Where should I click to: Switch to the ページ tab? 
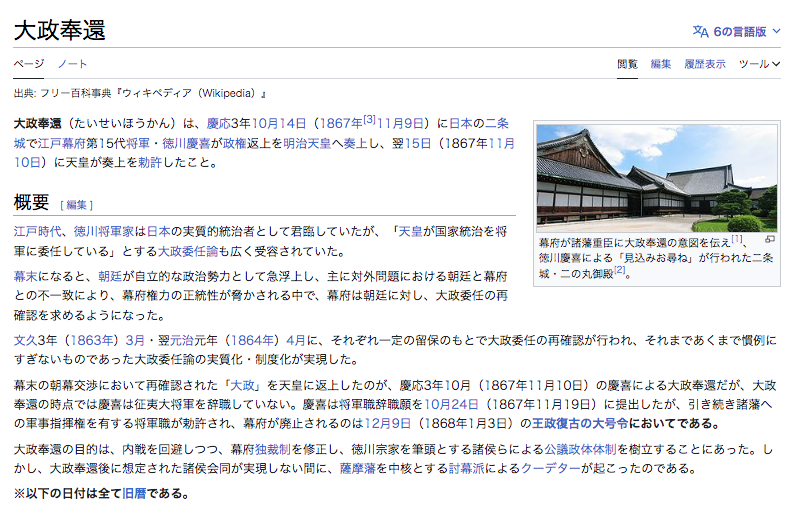point(29,64)
